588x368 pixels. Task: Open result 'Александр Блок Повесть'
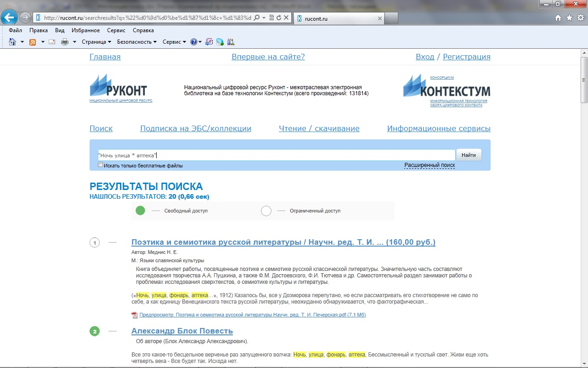[182, 331]
